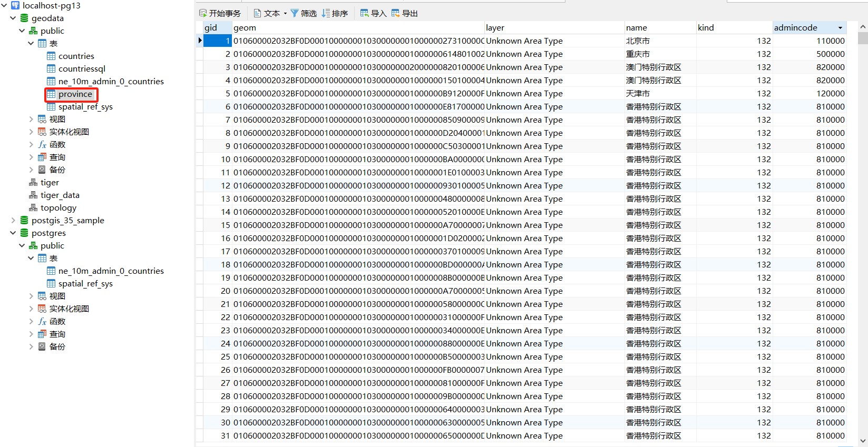Select spatial_ref_sys under postgres
Screen dimensions: 868x447
pos(85,283)
